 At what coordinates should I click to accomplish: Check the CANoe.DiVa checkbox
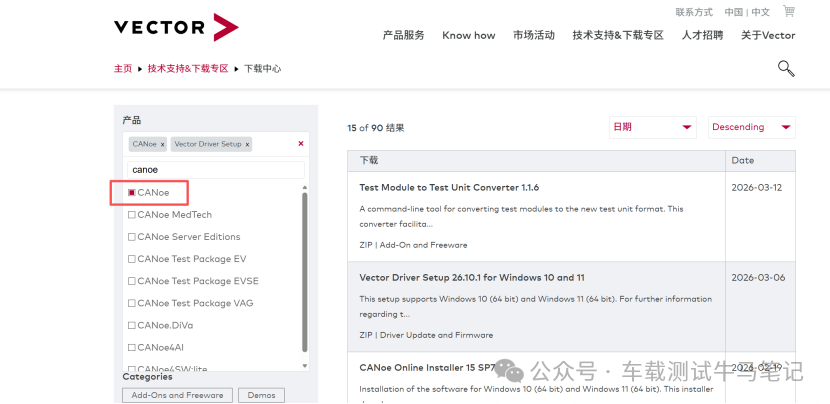131,326
